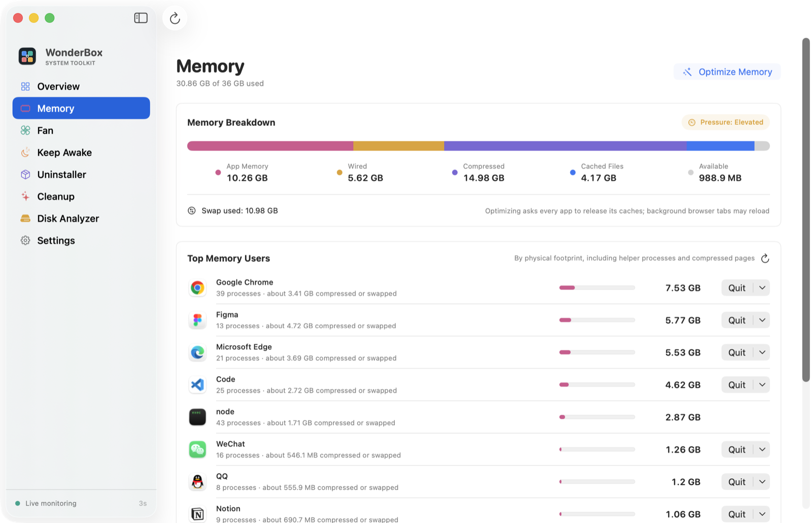
Task: Click the circular refresh button in the toolbar
Action: point(175,18)
